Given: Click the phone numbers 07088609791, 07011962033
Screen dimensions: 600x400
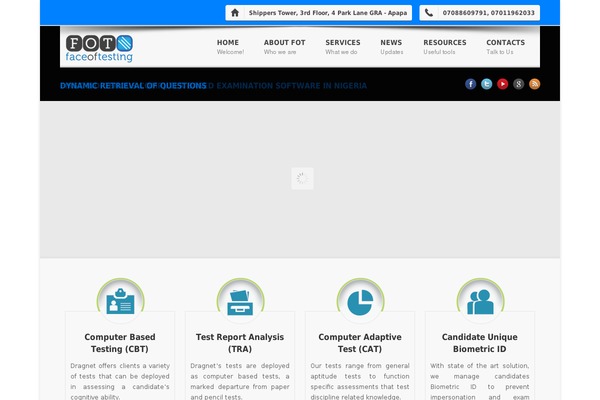Looking at the screenshot, I should click(x=489, y=13).
